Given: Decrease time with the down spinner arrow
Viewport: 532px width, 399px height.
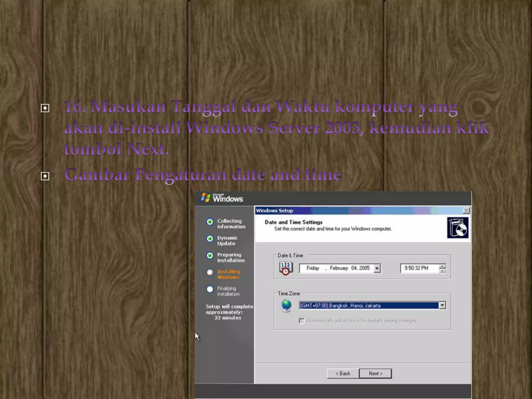Looking at the screenshot, I should (x=442, y=271).
